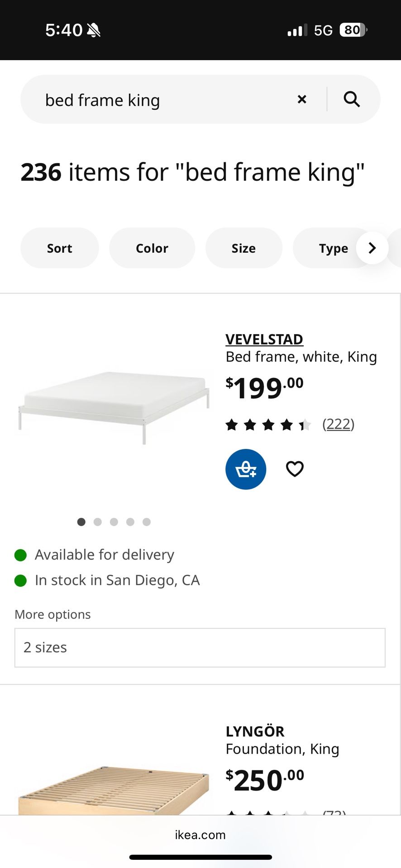Jump to the last VEVELSTAD carousel dot
Screen dimensions: 401x868
[147, 522]
